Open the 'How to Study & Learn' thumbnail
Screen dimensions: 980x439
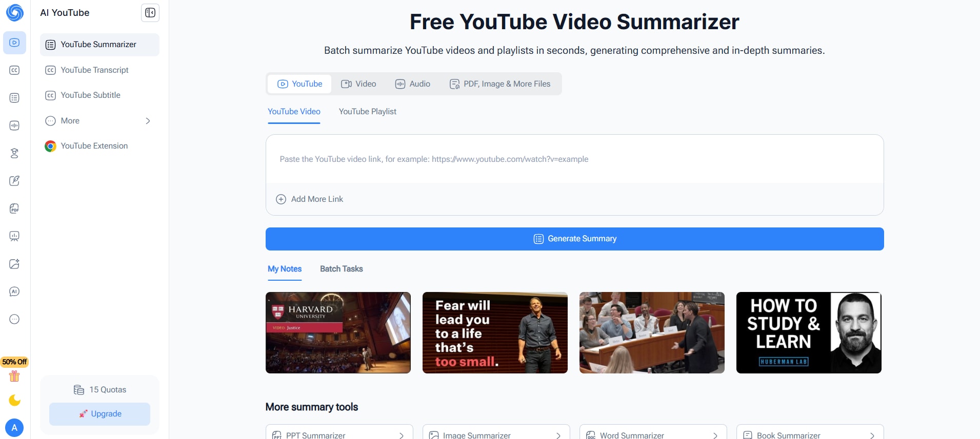(809, 332)
